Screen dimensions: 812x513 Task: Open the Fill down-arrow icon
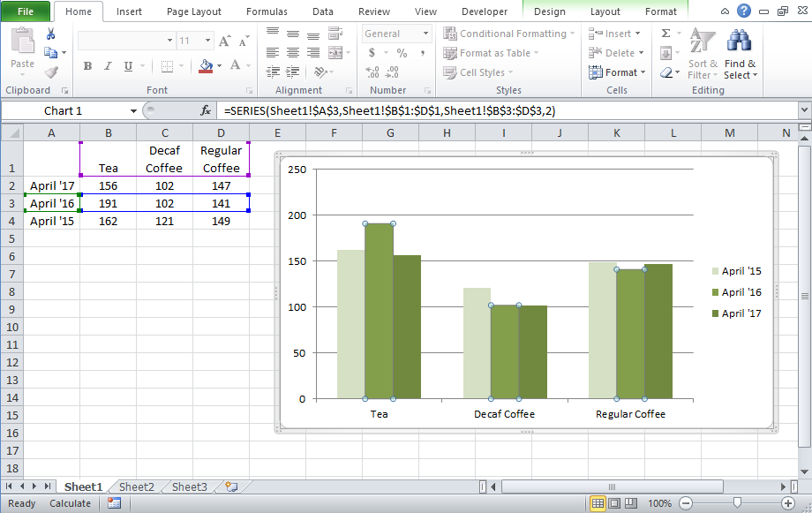pos(666,53)
